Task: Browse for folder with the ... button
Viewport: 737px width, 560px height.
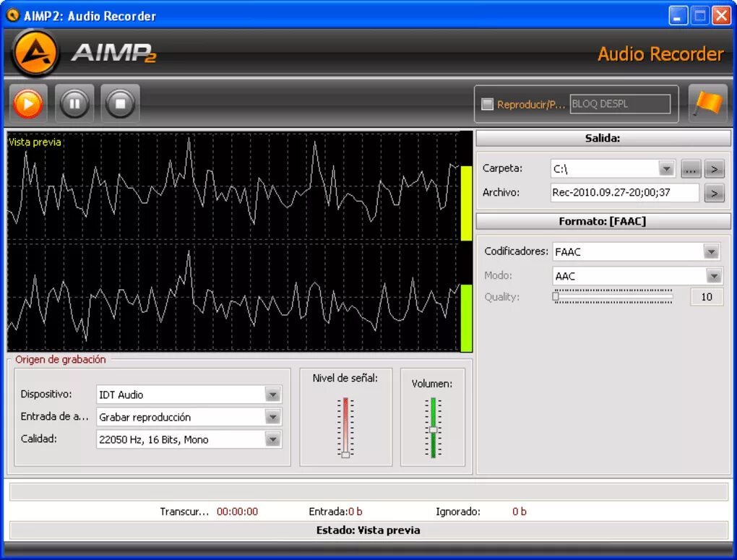Action: (x=691, y=169)
